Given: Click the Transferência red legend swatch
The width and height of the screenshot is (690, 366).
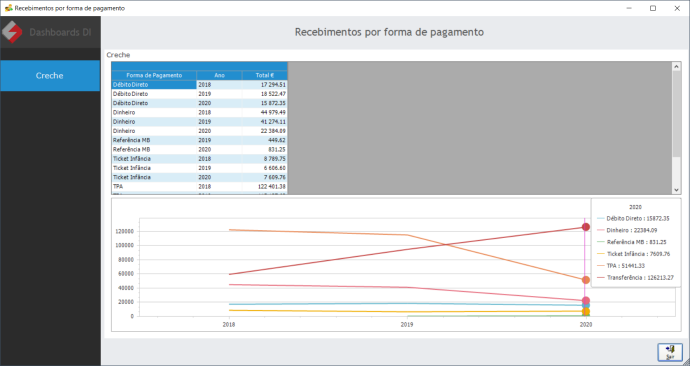Looking at the screenshot, I should [x=601, y=278].
